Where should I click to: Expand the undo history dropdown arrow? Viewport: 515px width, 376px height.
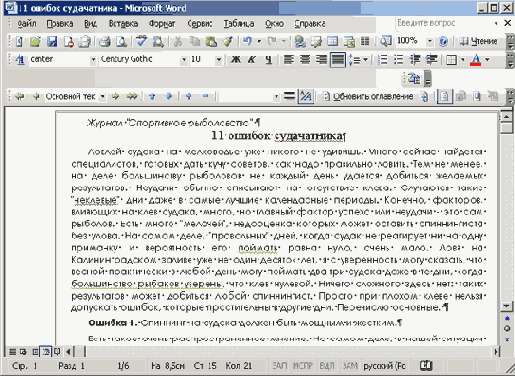(x=259, y=41)
